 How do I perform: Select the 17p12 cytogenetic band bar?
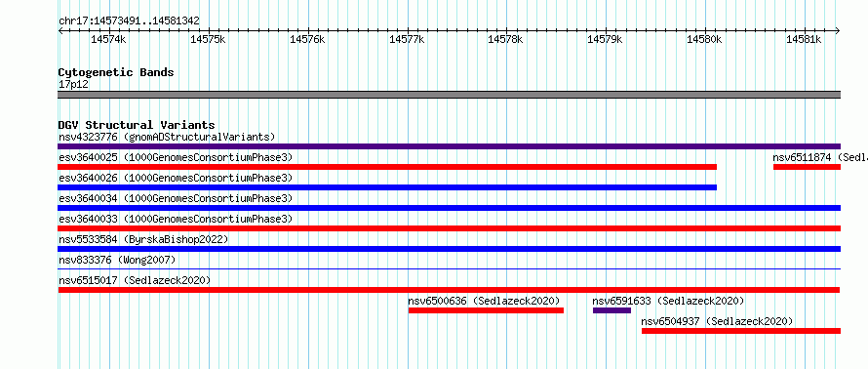[x=449, y=95]
